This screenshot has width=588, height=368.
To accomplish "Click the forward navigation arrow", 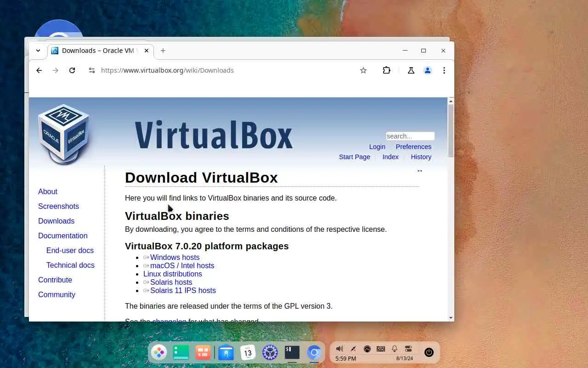I will tap(56, 70).
